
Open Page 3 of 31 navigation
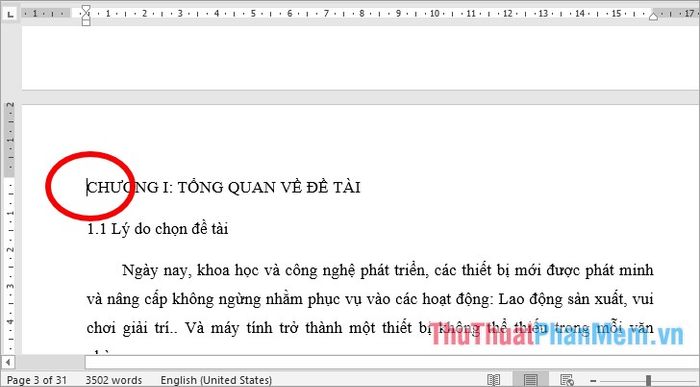(x=37, y=380)
